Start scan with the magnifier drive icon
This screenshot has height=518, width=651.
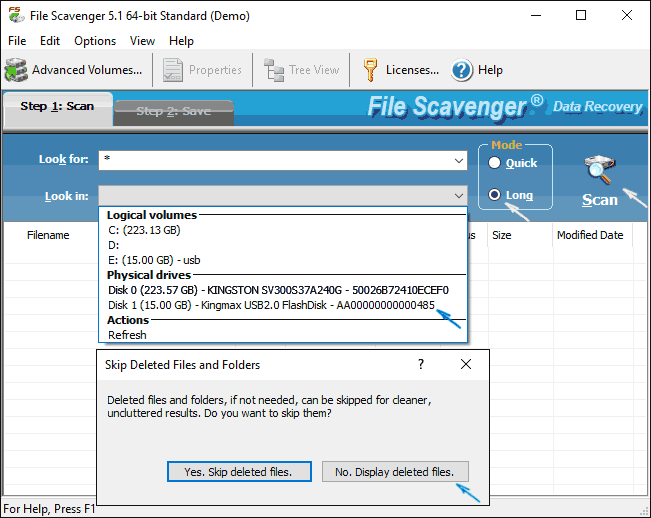click(600, 169)
